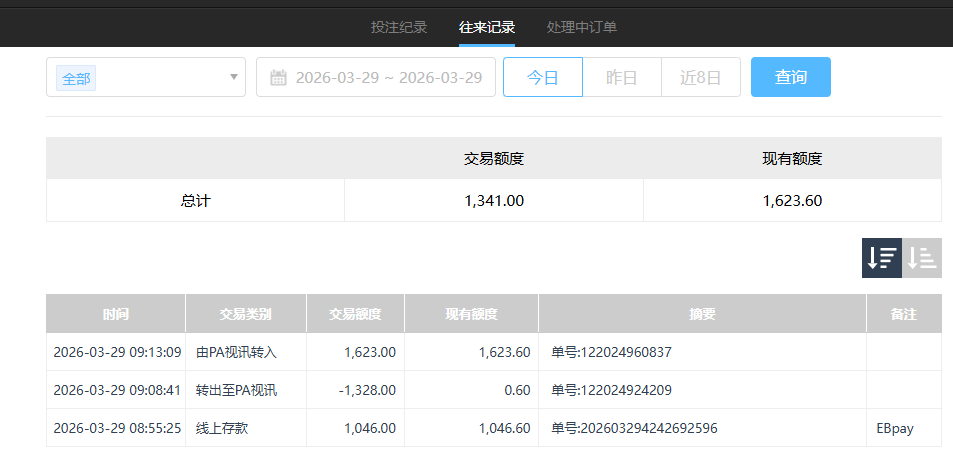953x449 pixels.
Task: Go to the 处理中订单 tab
Action: [582, 27]
